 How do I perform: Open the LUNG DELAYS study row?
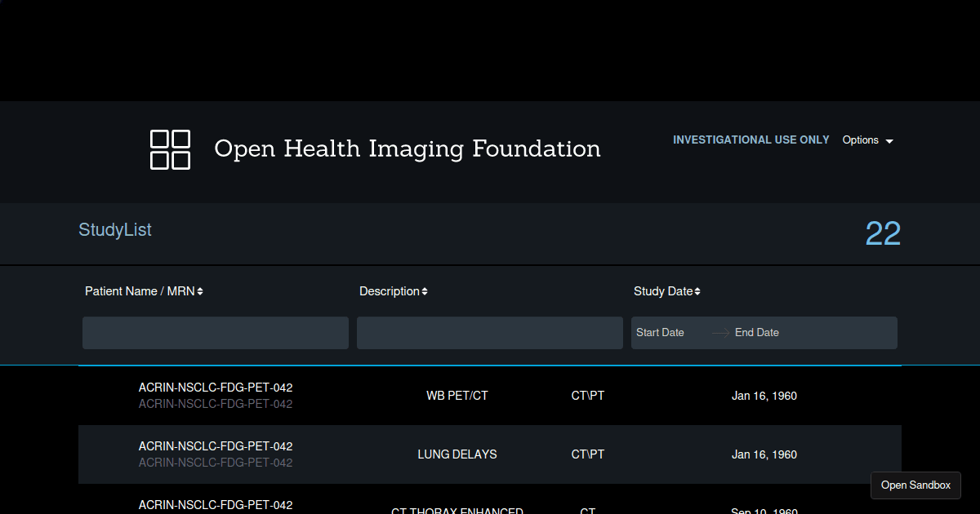pos(457,454)
